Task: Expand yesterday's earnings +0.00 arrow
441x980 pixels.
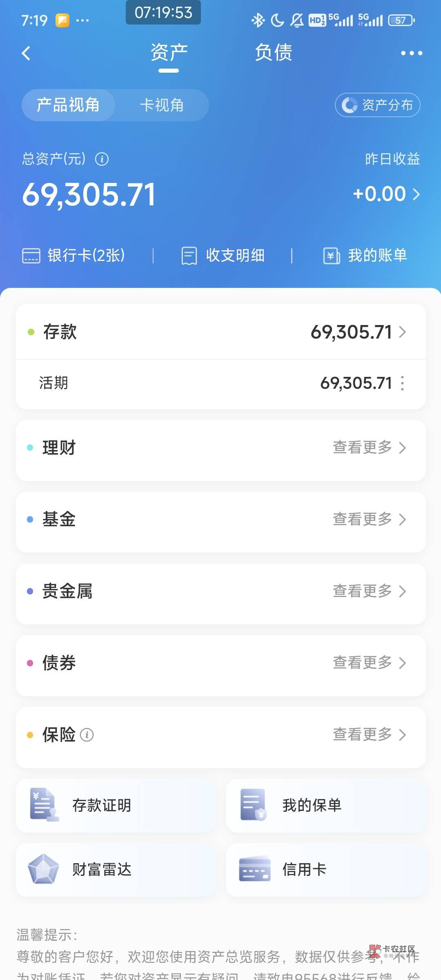Action: coord(416,194)
